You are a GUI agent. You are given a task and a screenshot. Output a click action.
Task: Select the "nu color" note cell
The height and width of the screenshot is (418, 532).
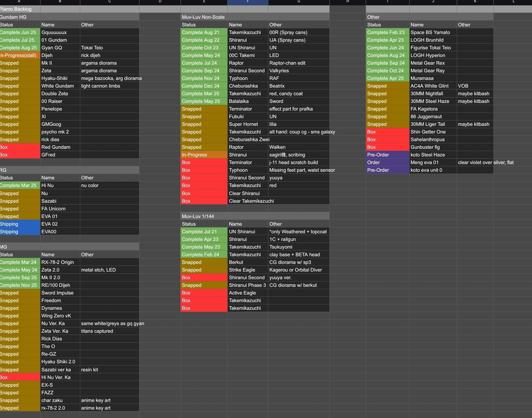[x=110, y=185]
